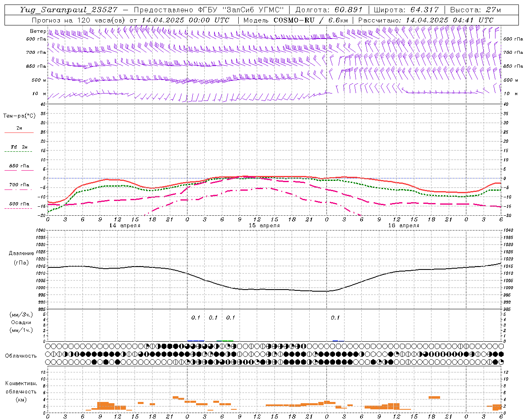Click the station title Yug_Saranpaul_23527
525x420 pixels.
69,10
